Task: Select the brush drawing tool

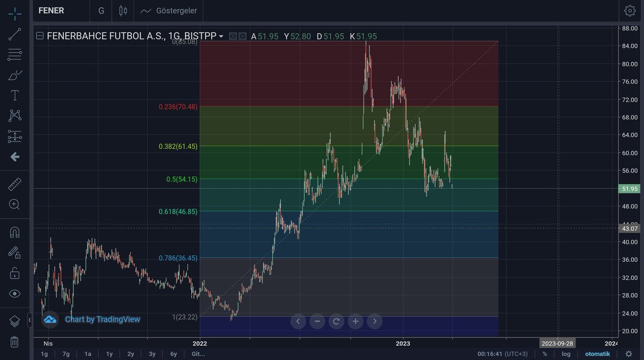Action: (14, 75)
